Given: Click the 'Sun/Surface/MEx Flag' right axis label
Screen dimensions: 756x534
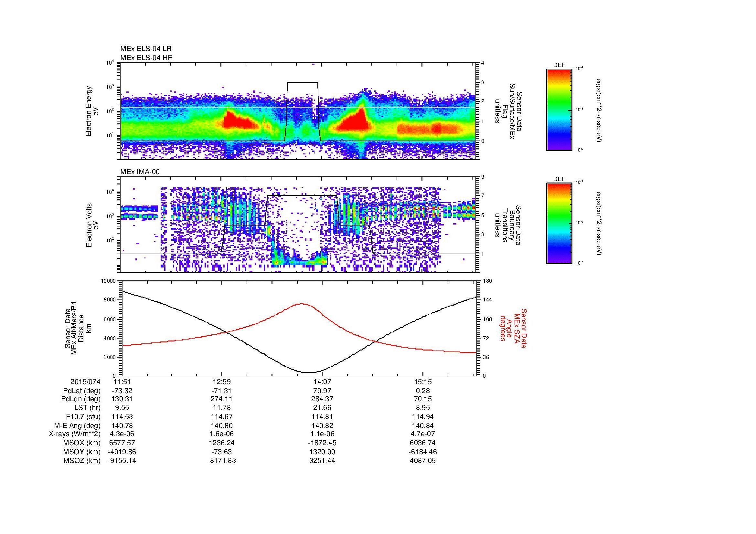Looking at the screenshot, I should point(509,111).
